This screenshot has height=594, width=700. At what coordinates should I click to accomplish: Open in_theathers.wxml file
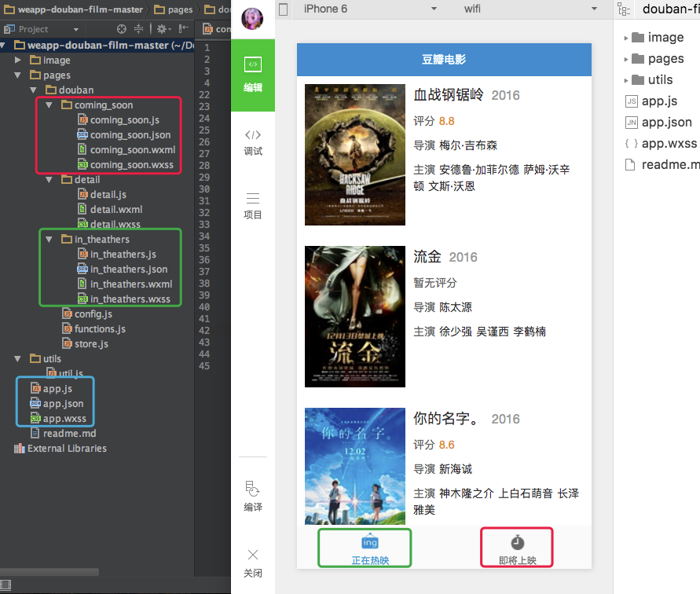pyautogui.click(x=125, y=284)
